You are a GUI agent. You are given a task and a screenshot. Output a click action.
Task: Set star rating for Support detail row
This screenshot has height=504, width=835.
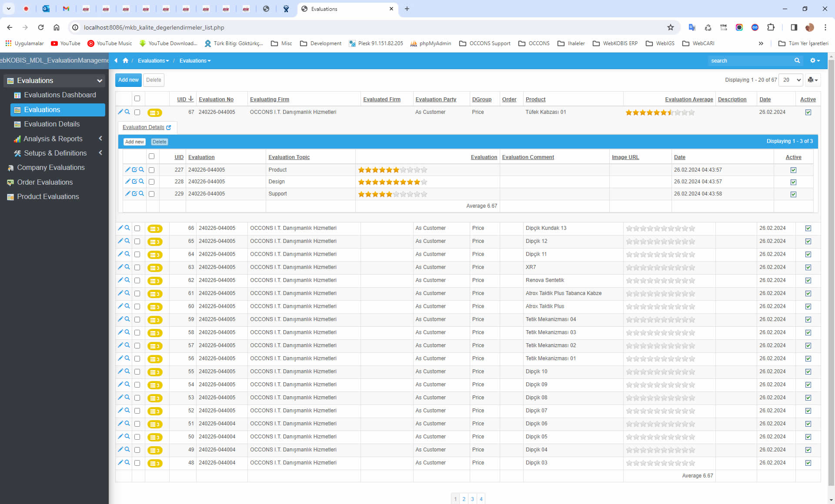coord(393,194)
